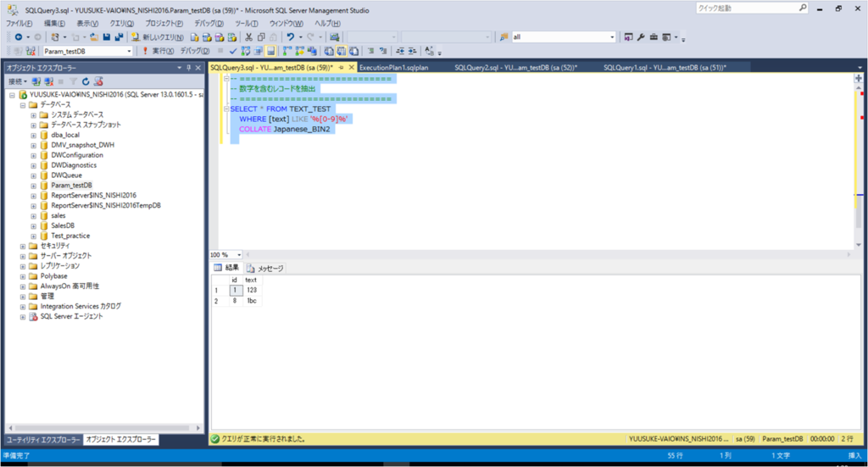Screen dimensions: 868x467
Task: Toggle Results to File icon
Action: [x=354, y=51]
